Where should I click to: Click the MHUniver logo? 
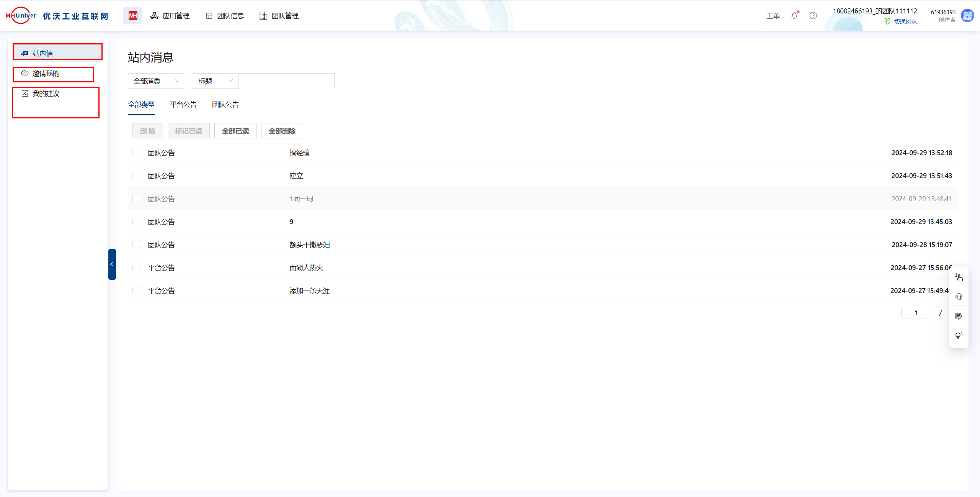[x=21, y=16]
